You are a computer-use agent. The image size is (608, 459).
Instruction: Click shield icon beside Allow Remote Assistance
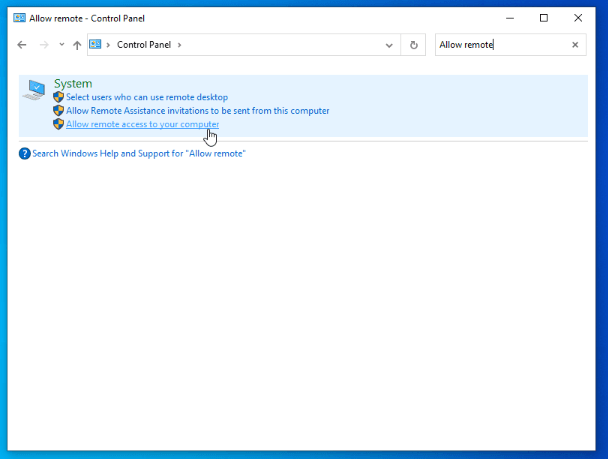click(59, 110)
